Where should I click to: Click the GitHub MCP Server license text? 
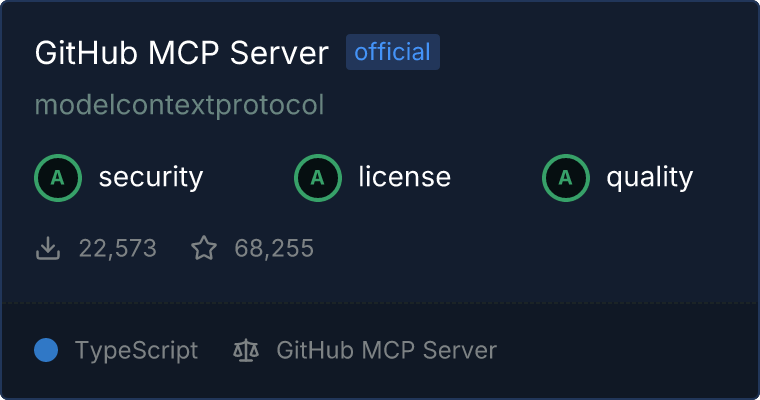coord(387,350)
